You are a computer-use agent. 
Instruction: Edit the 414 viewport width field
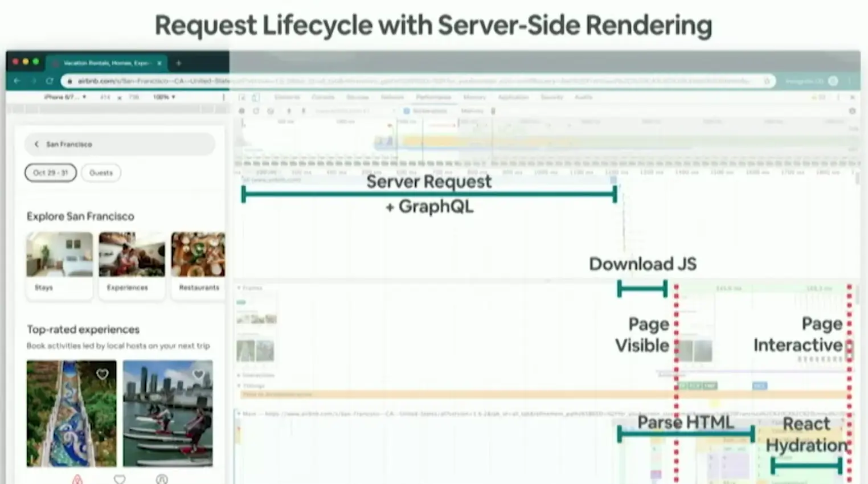(x=105, y=97)
